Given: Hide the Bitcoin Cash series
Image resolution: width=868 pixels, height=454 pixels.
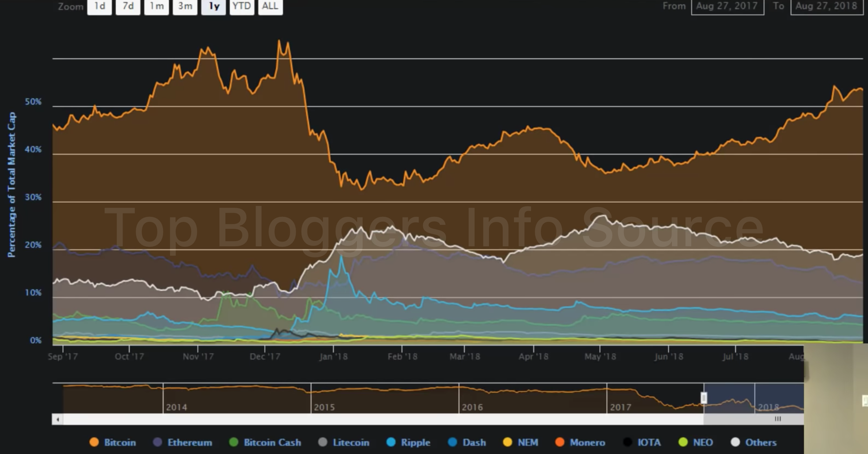Looking at the screenshot, I should point(234,442).
